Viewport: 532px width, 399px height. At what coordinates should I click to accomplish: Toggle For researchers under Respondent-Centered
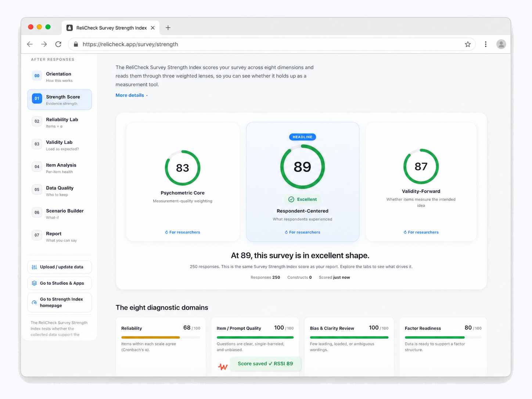(302, 232)
